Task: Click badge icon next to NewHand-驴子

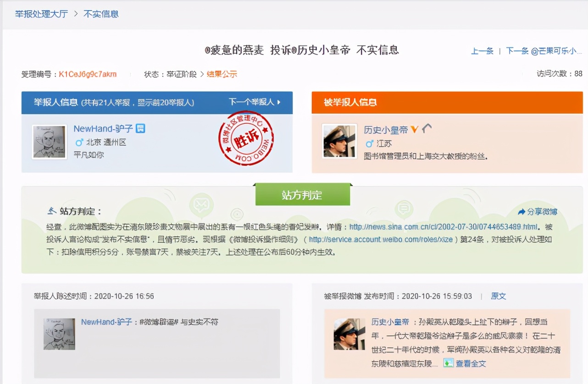Action: [141, 129]
